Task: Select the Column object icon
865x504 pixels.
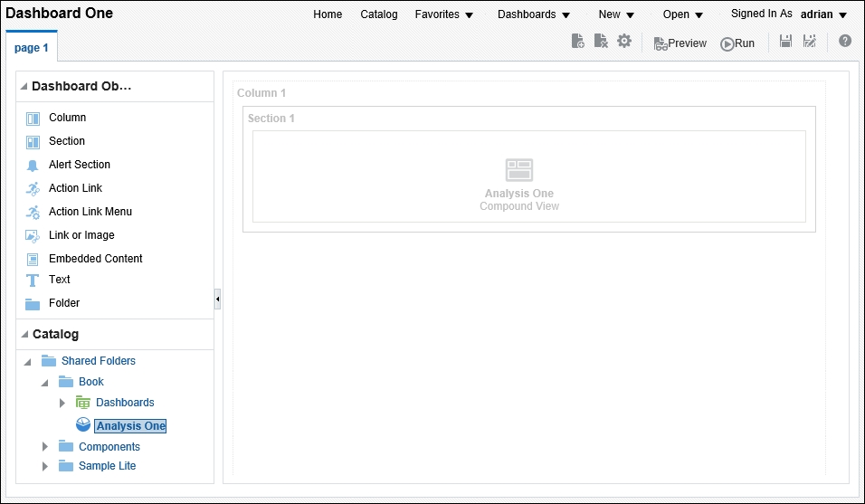Action: (33, 119)
